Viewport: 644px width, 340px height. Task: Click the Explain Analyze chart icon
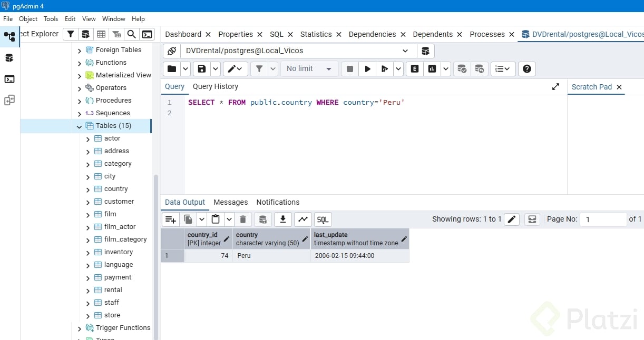tap(432, 69)
